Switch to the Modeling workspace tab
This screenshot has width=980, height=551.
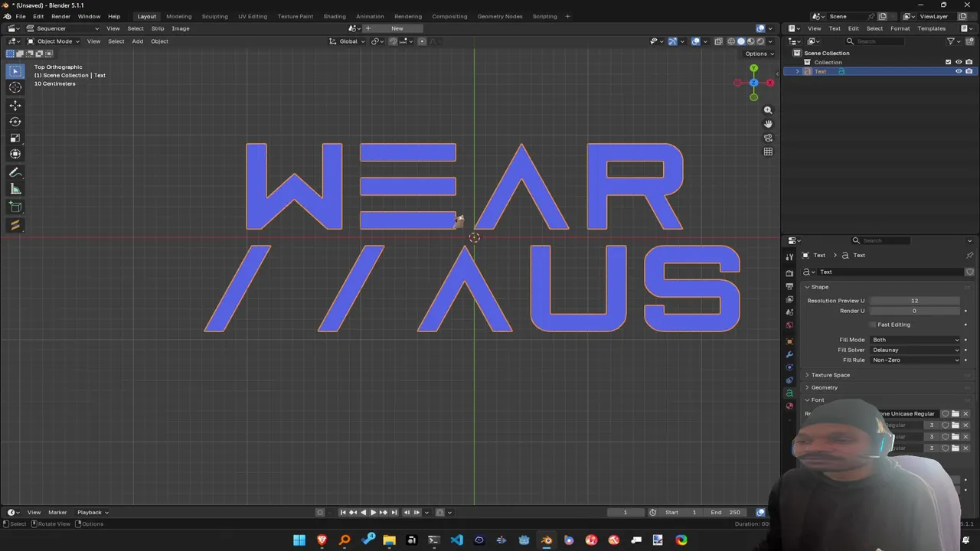pyautogui.click(x=179, y=16)
